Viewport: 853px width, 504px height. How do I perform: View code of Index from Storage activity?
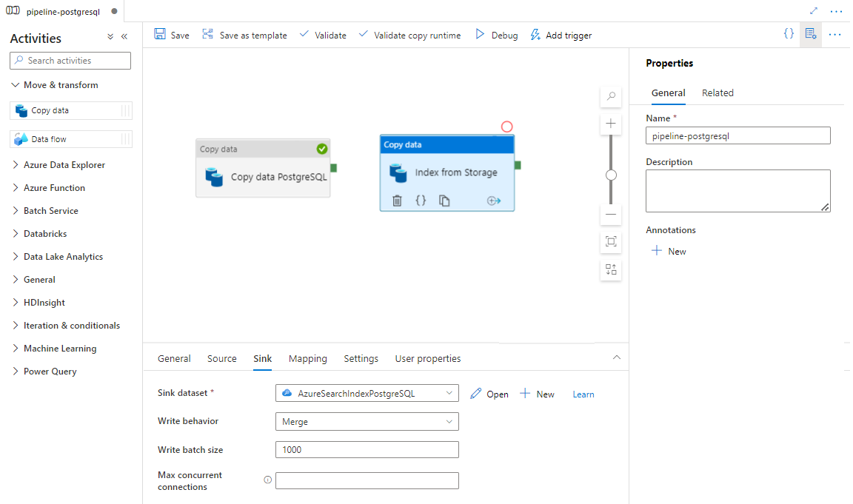click(x=421, y=201)
